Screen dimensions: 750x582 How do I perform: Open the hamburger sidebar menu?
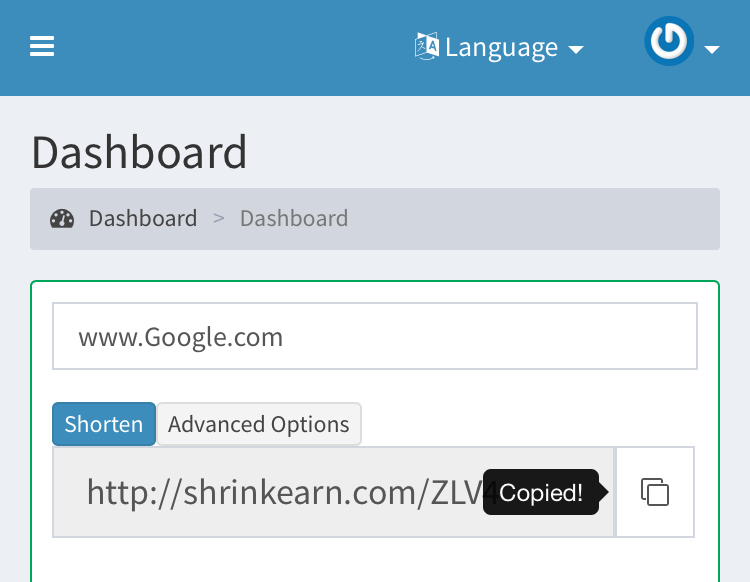tap(42, 47)
